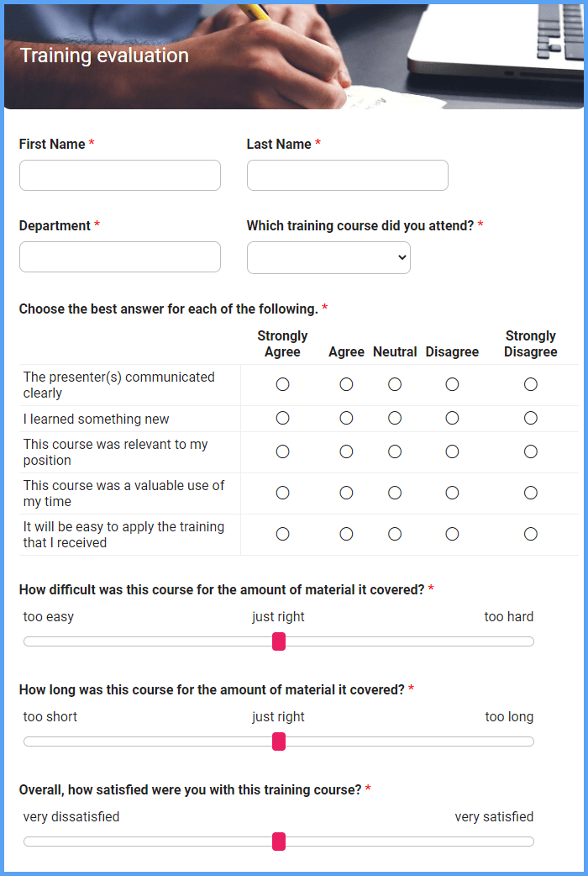Click the course length slider handle
Image resolution: width=588 pixels, height=876 pixels.
click(279, 741)
